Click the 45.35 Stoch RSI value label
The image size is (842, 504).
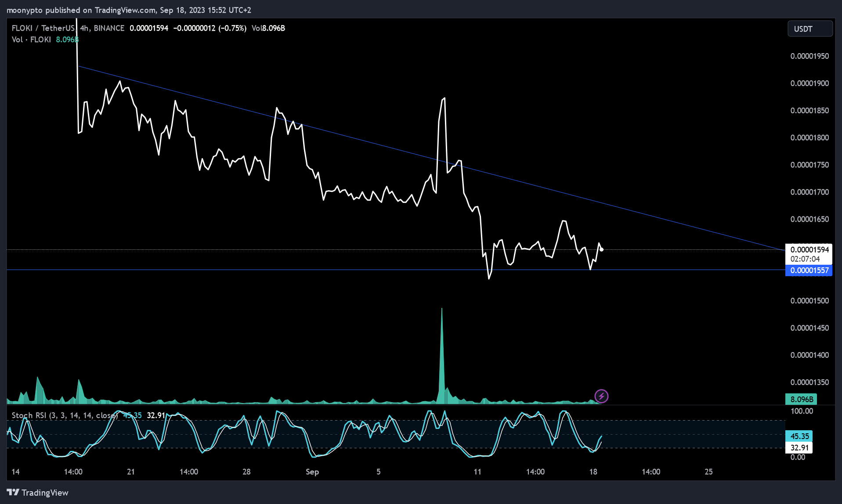click(799, 436)
